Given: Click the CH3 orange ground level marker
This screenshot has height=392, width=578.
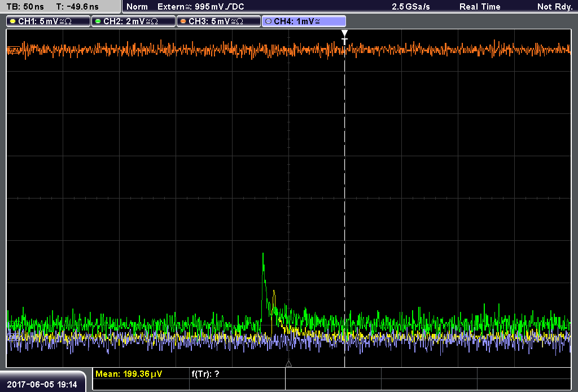Looking at the screenshot, I should [14, 50].
